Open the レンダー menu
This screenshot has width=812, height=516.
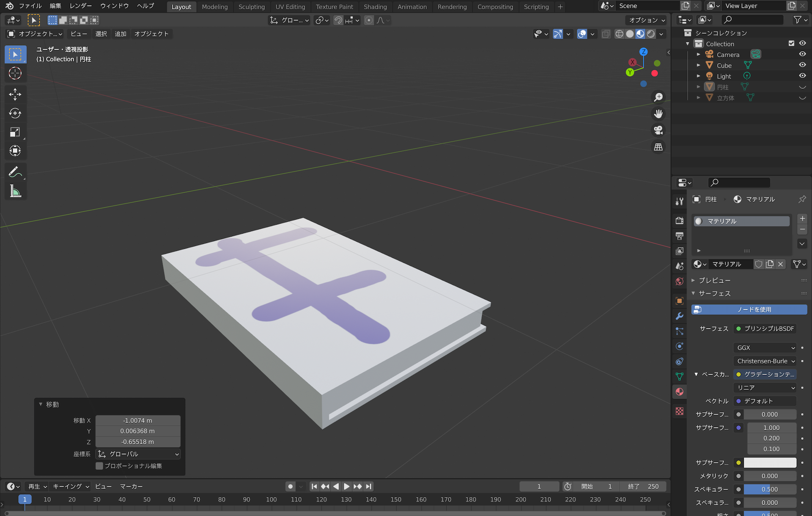pyautogui.click(x=80, y=6)
